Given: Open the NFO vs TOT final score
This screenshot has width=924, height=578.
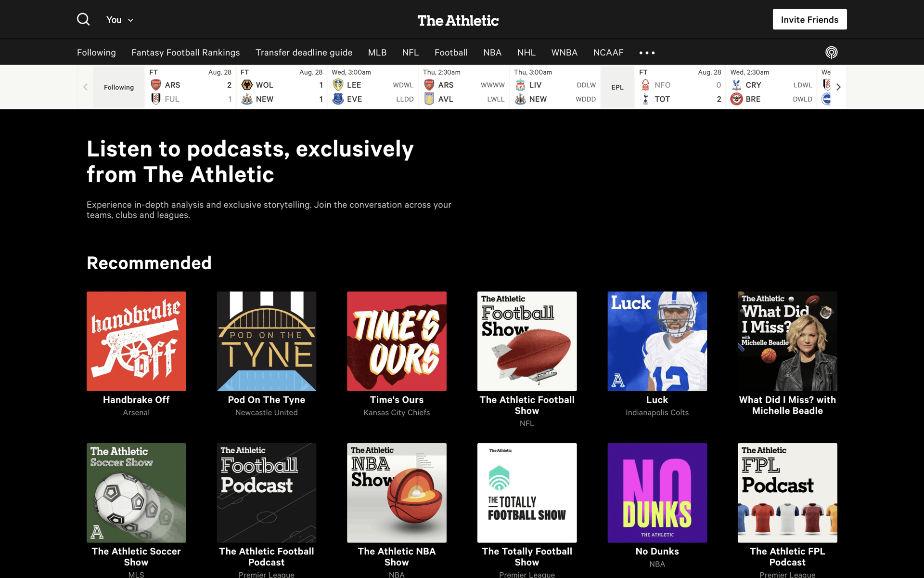Looking at the screenshot, I should click(x=680, y=87).
